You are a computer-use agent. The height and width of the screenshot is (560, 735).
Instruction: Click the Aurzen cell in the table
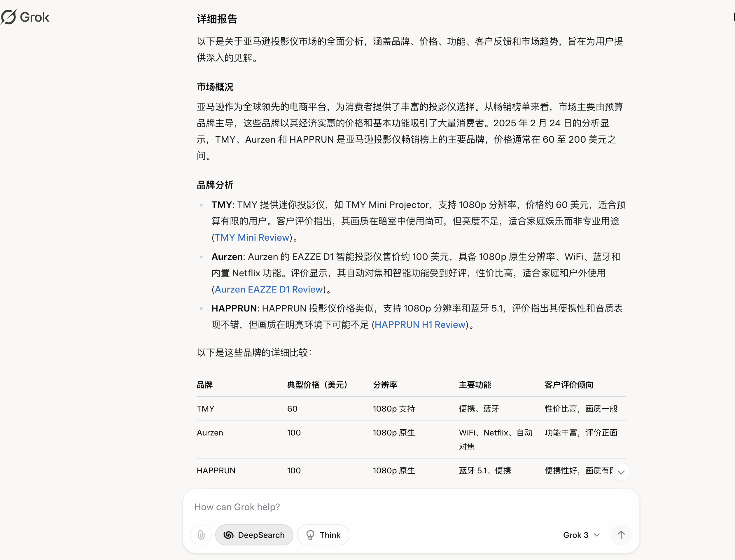pyautogui.click(x=210, y=433)
